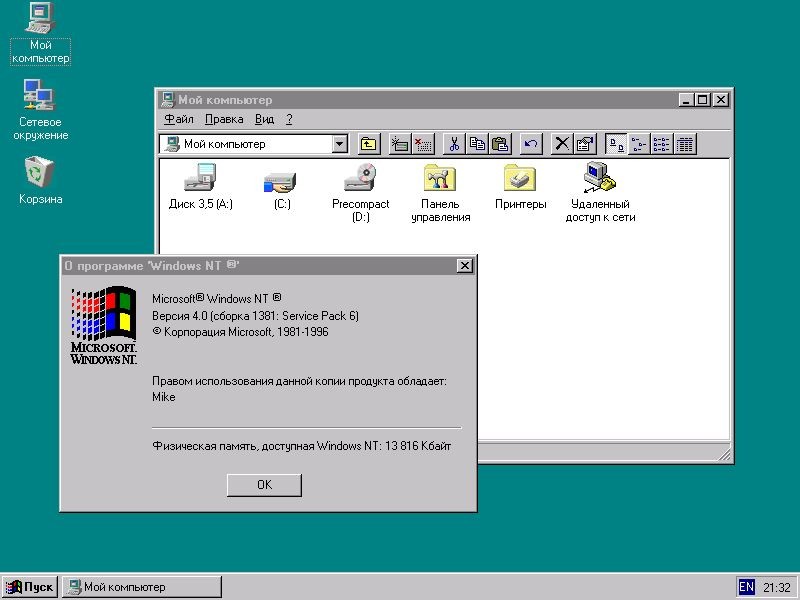Select the Сетевое окружение desktop icon

pyautogui.click(x=40, y=110)
